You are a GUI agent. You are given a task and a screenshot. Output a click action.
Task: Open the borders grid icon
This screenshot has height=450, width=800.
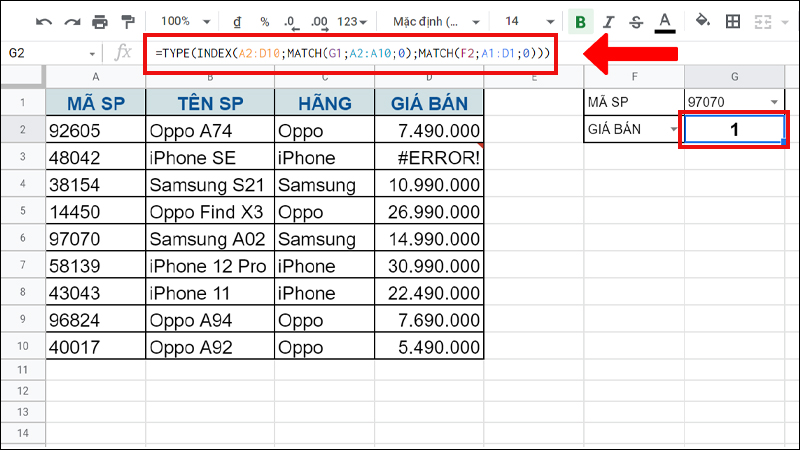(733, 21)
